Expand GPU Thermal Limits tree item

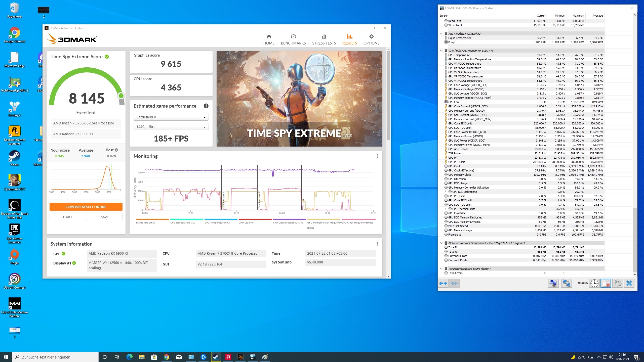446,209
